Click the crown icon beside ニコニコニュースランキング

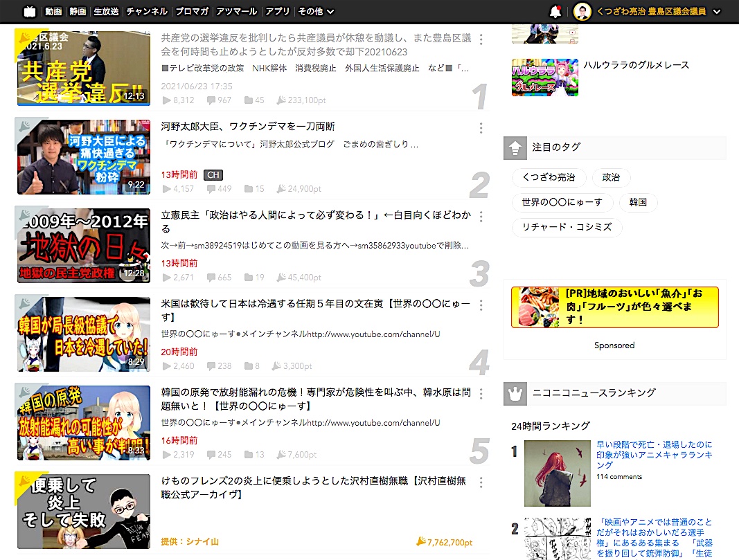tap(515, 394)
